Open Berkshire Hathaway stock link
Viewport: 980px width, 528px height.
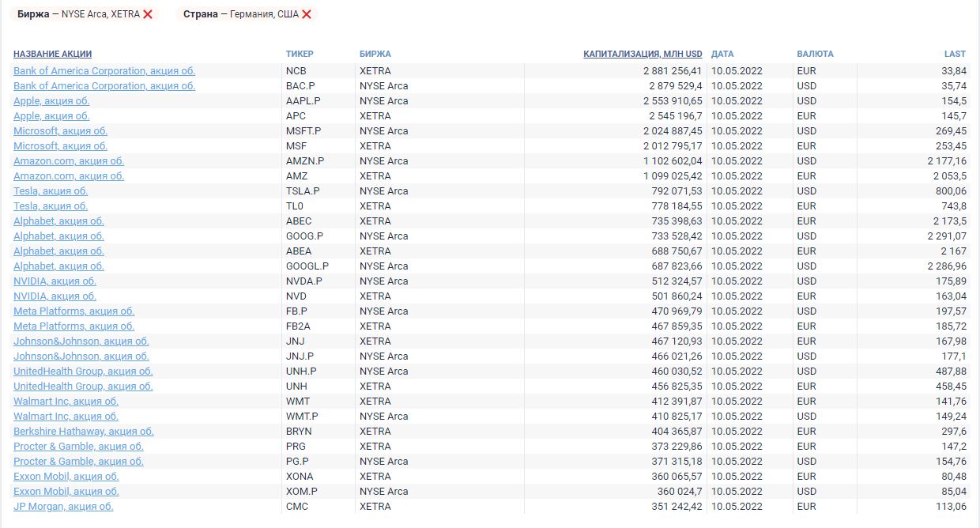[x=83, y=432]
